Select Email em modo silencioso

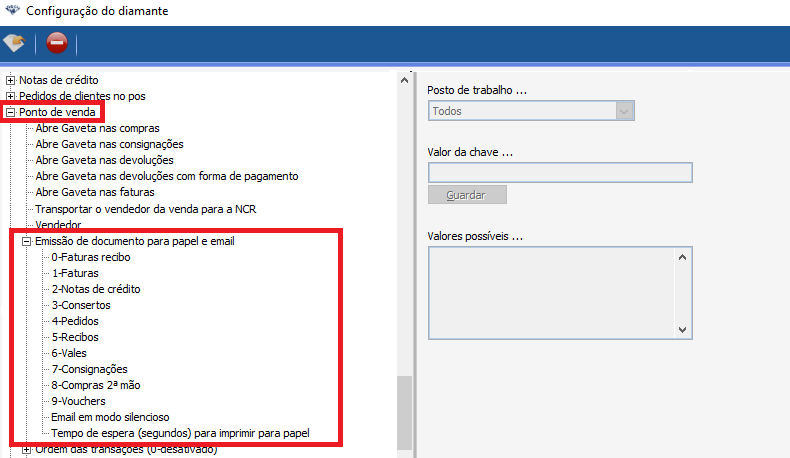(x=109, y=417)
